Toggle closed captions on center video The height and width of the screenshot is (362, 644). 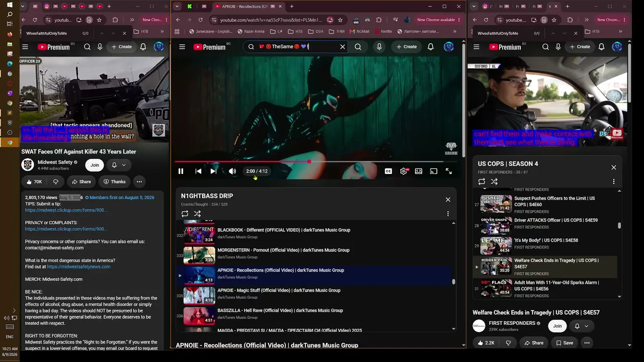[x=388, y=171]
